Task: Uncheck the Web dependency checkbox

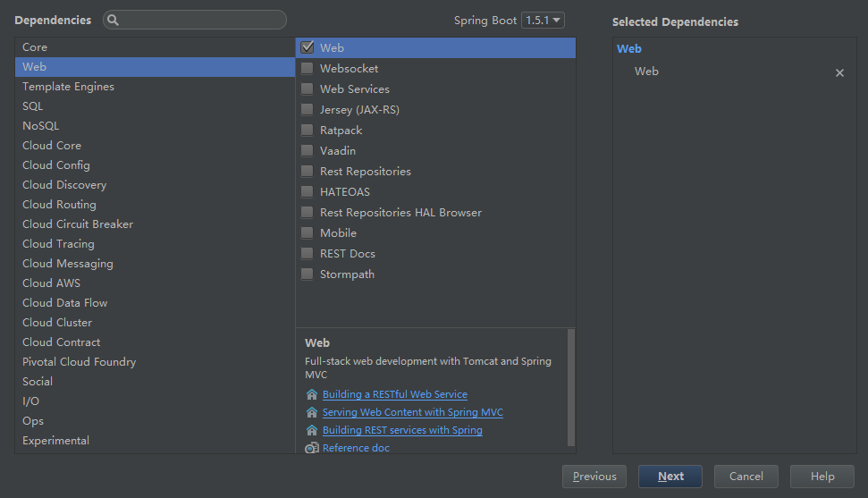Action: (308, 47)
